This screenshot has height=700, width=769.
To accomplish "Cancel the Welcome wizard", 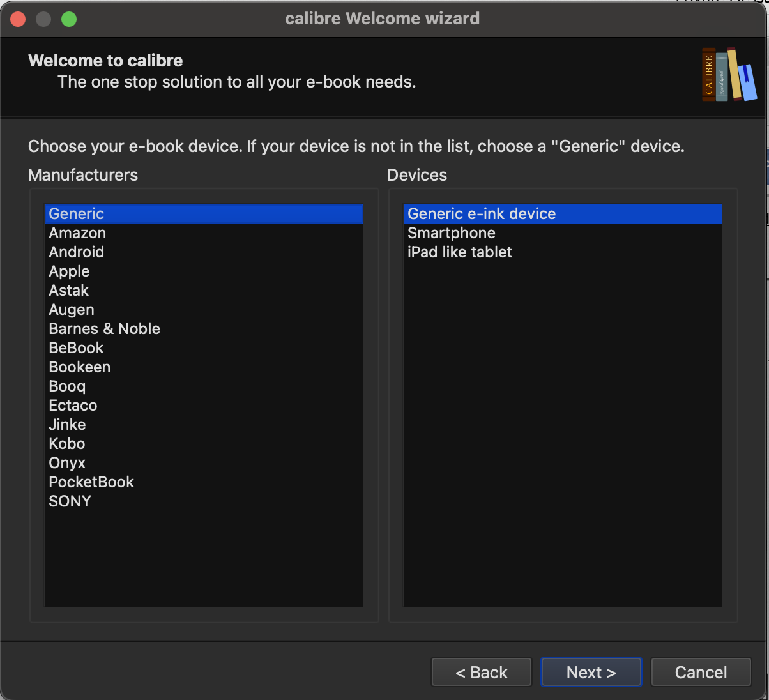I will click(701, 672).
